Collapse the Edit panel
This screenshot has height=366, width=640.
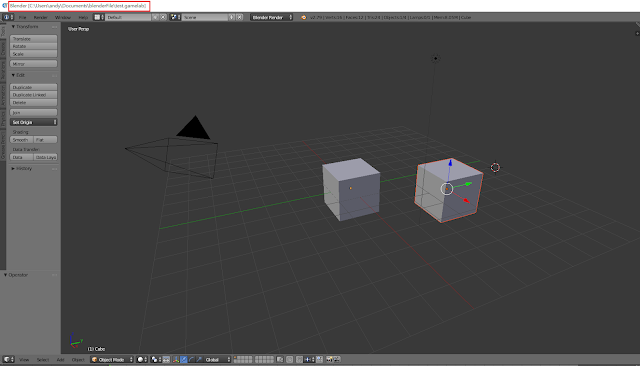point(13,75)
